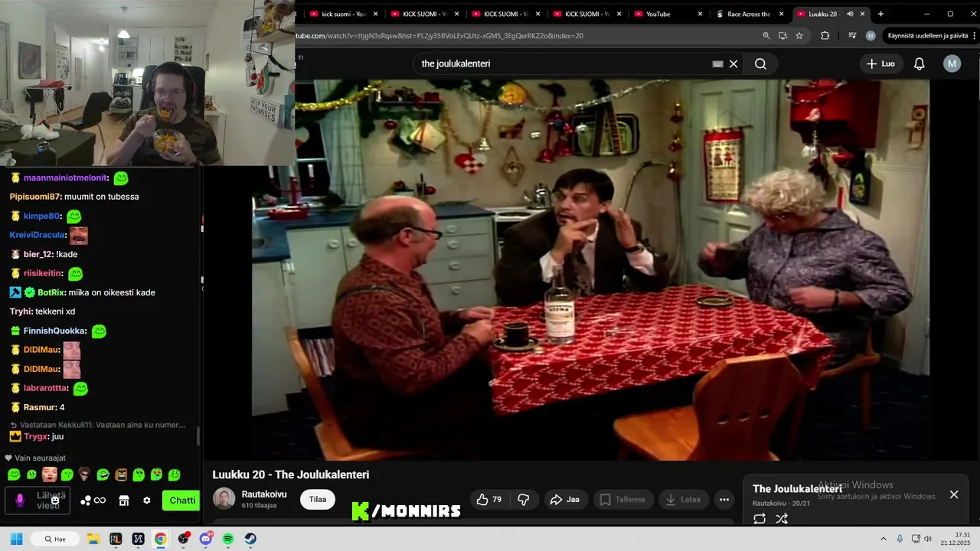Open the three-dot more actions menu

(724, 500)
